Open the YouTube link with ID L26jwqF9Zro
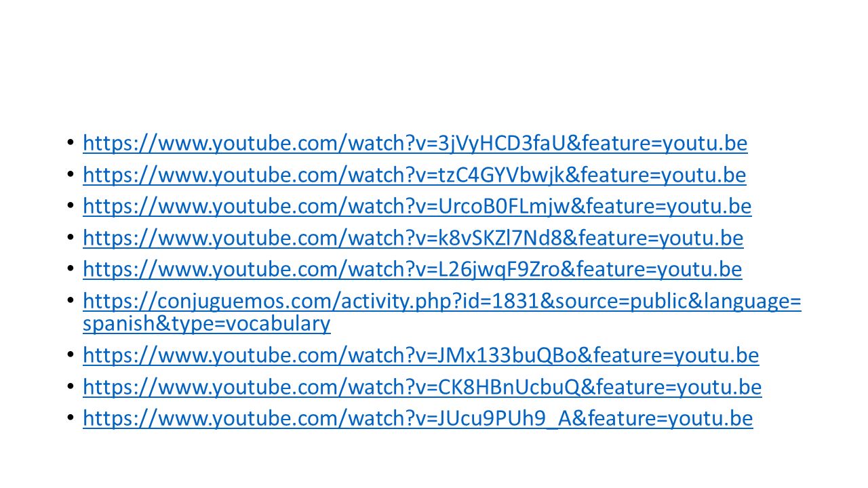This screenshot has width=868, height=488. 412,270
